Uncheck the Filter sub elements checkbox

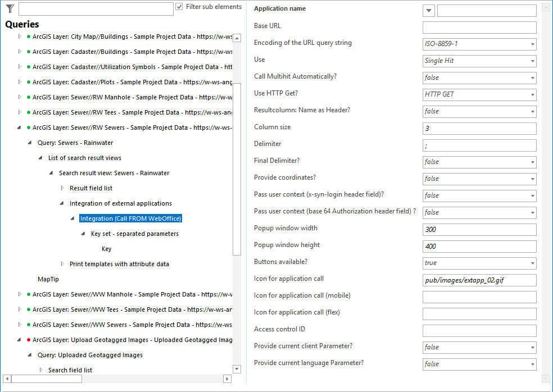pyautogui.click(x=180, y=6)
